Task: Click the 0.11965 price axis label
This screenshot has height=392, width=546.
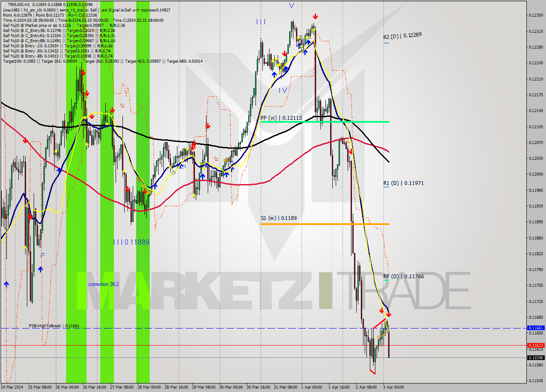Action: tap(536, 190)
